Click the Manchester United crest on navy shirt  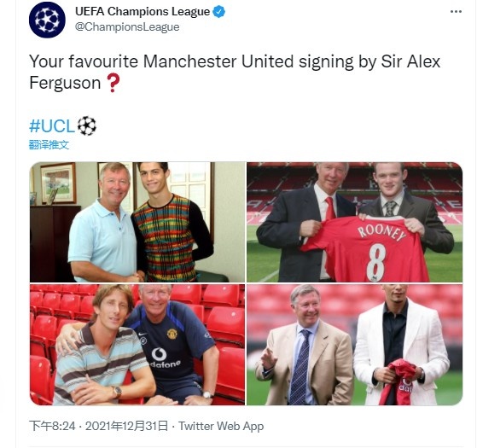click(x=172, y=334)
